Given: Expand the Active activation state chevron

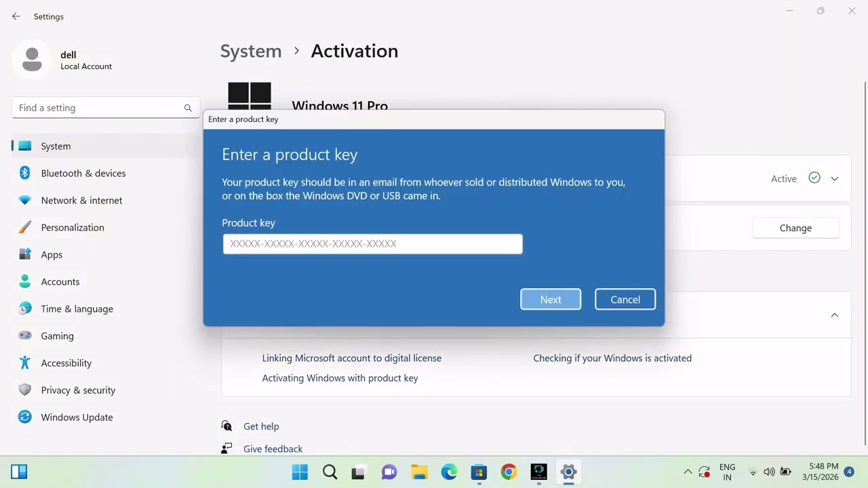Looking at the screenshot, I should coord(835,178).
